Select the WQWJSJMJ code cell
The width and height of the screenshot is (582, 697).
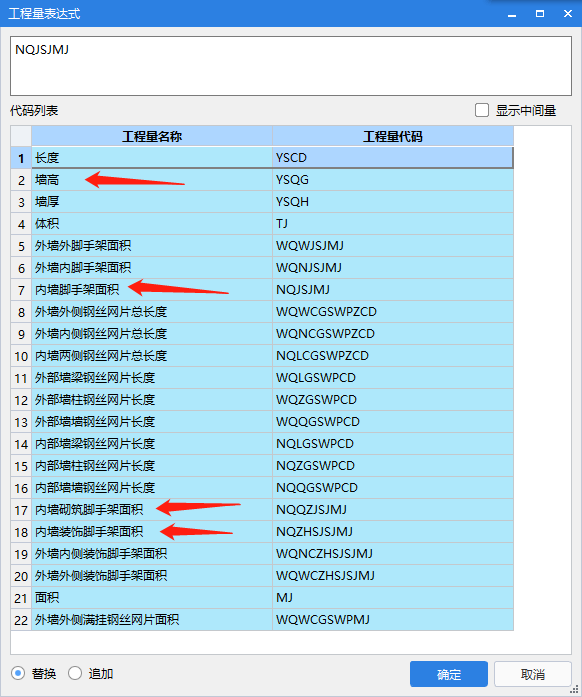pos(393,246)
